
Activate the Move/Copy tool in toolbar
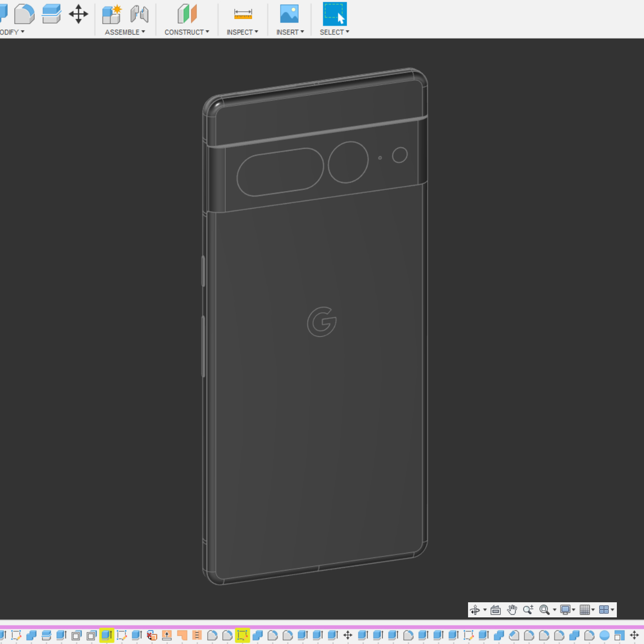click(x=78, y=14)
